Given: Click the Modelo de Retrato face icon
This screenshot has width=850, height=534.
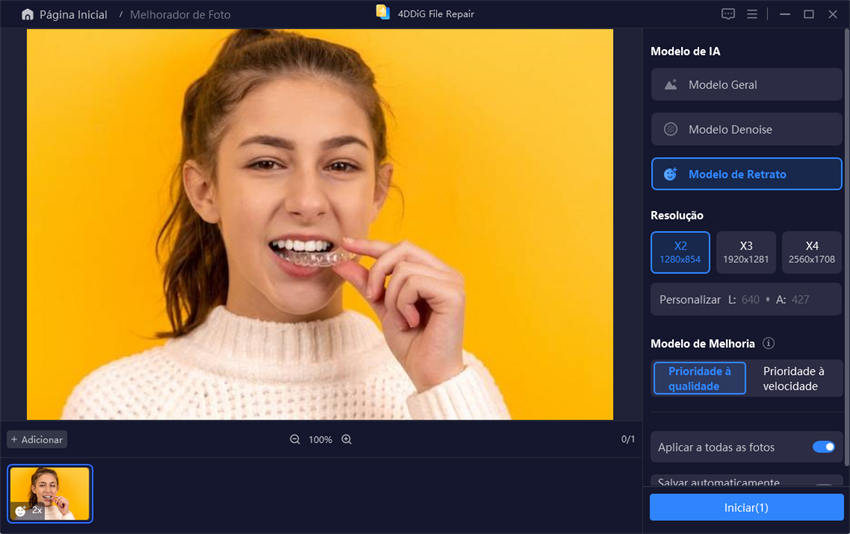Looking at the screenshot, I should 671,174.
